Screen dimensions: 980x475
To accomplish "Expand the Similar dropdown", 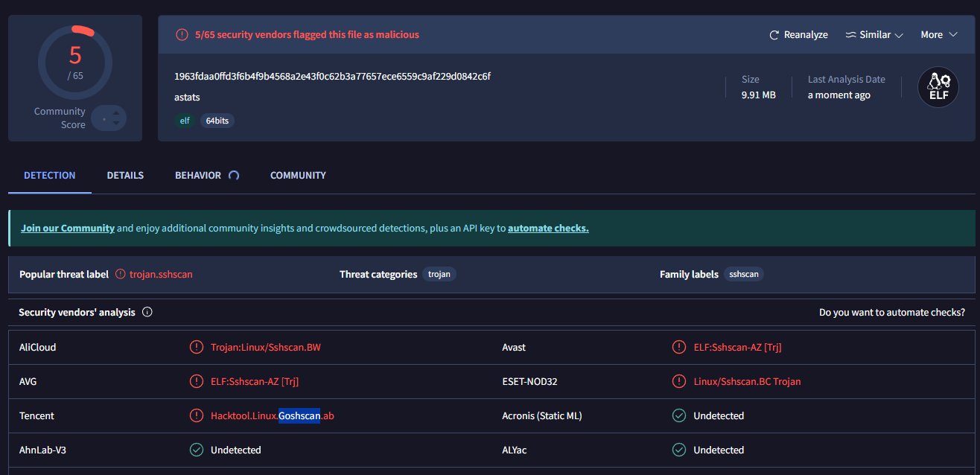I will (898, 35).
